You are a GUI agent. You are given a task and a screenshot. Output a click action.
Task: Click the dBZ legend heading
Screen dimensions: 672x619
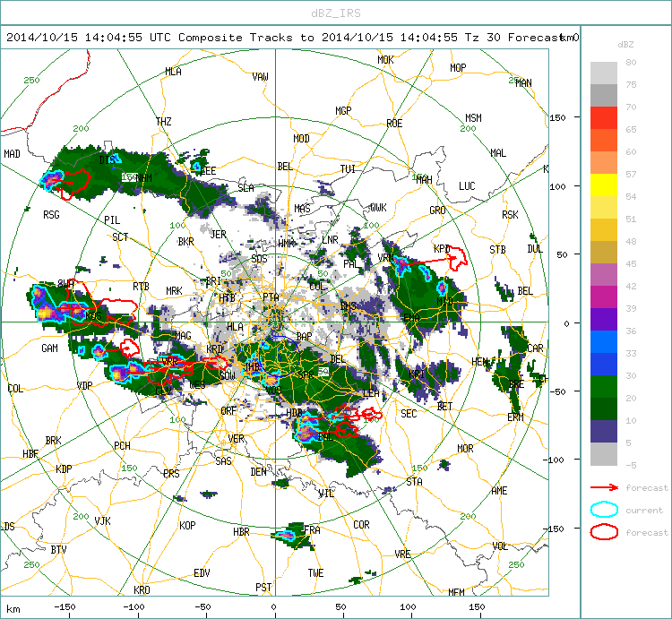(x=625, y=44)
